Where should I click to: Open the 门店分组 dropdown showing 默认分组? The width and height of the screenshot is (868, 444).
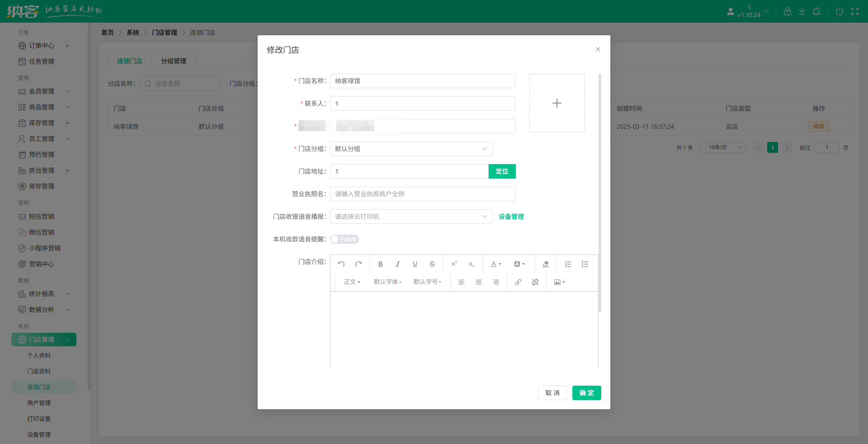coord(410,148)
